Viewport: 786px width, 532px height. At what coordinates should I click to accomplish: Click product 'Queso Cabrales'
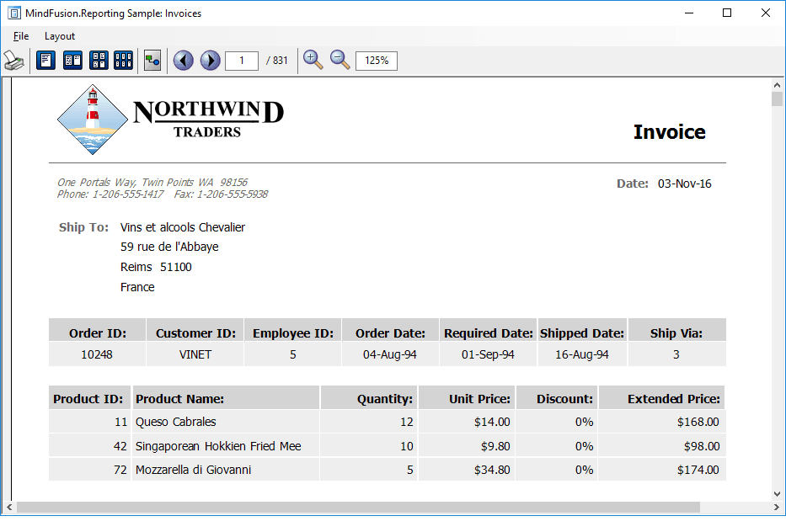175,422
